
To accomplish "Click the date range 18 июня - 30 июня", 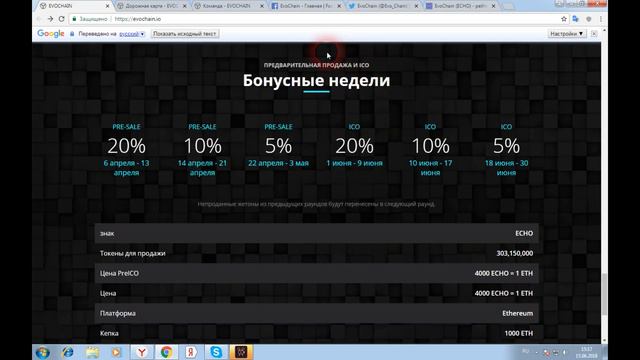I will point(506,168).
